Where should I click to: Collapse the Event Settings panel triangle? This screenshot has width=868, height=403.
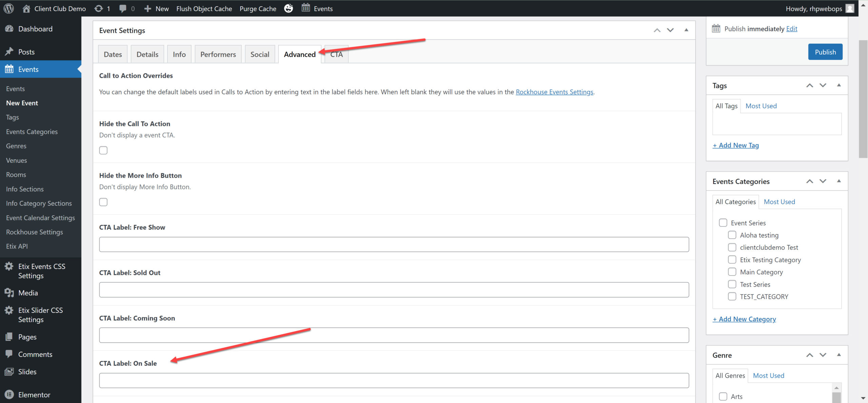click(x=686, y=30)
